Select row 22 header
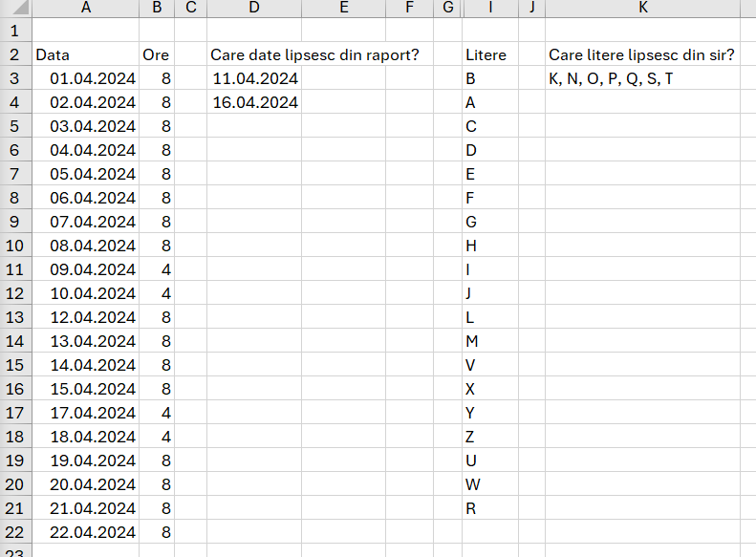 click(x=15, y=532)
